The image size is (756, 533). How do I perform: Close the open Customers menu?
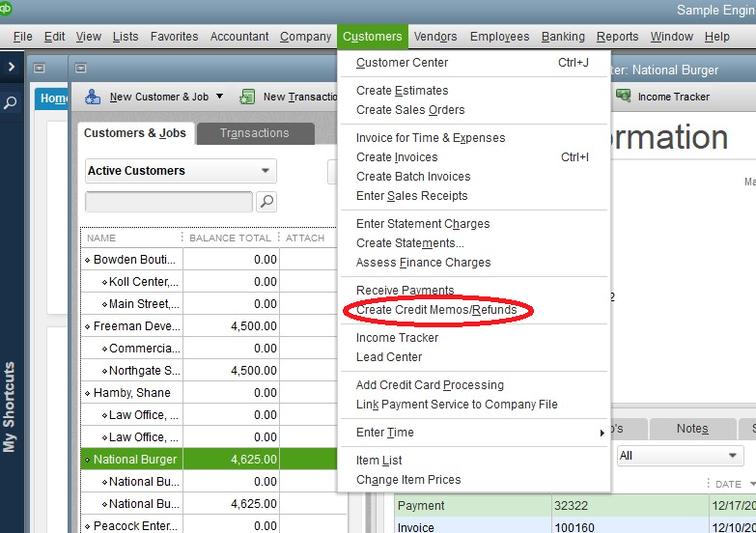(373, 37)
